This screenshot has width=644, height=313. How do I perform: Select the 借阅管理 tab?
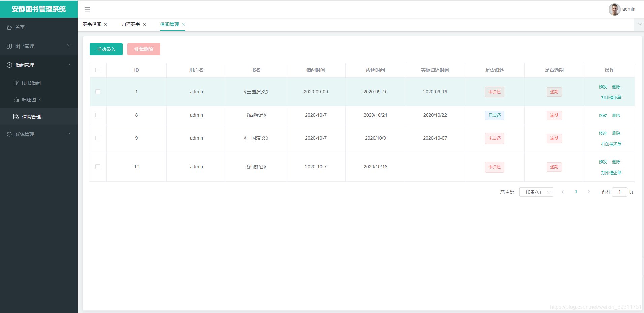point(170,24)
